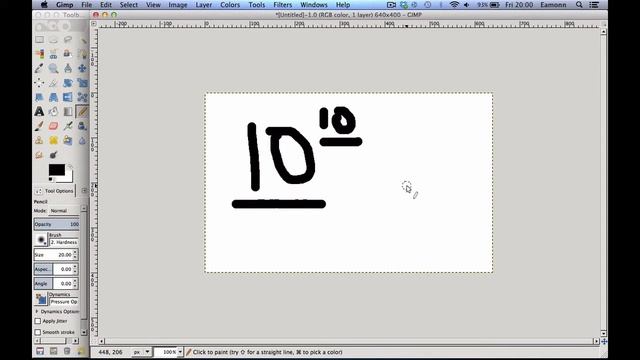Select the Airbrush tool
Screen dimensions: 640x360
[x=68, y=126]
